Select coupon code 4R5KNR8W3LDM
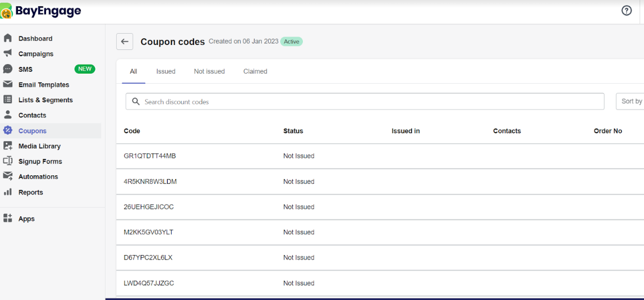The height and width of the screenshot is (300, 644). [x=150, y=181]
